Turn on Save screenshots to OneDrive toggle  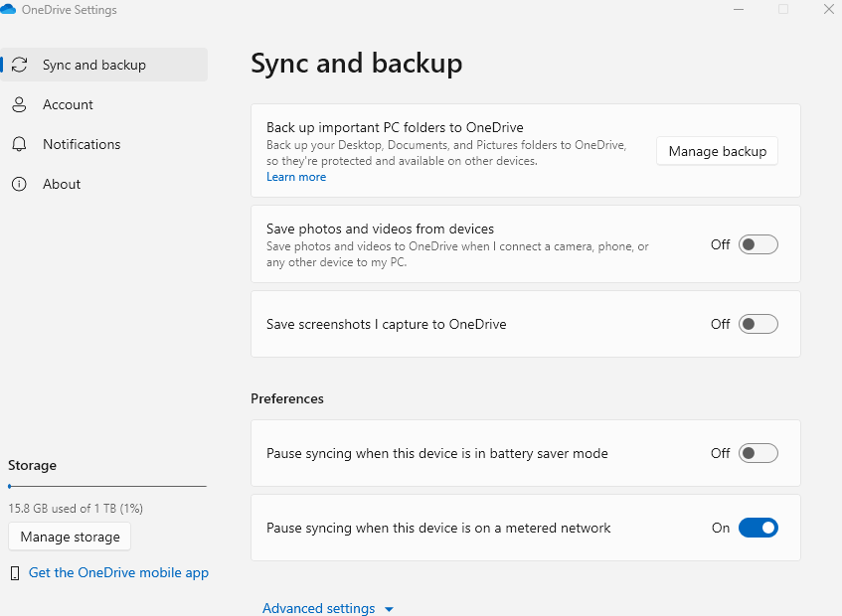point(758,324)
